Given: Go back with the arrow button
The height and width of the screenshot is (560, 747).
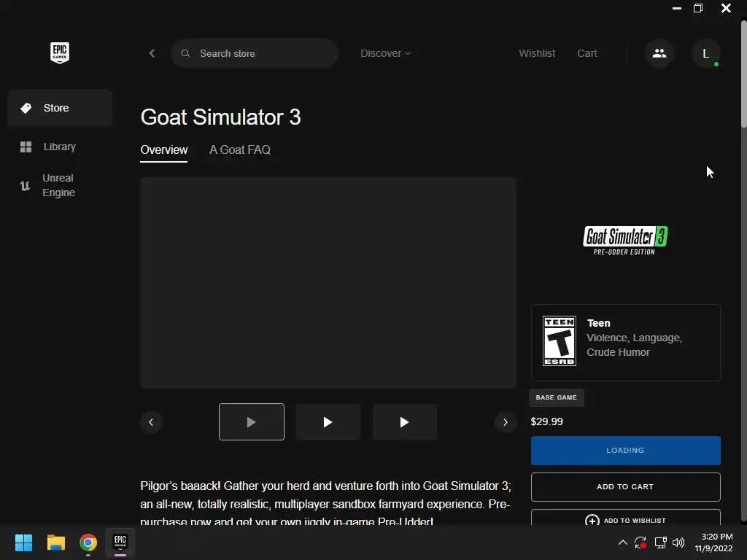Looking at the screenshot, I should point(152,53).
